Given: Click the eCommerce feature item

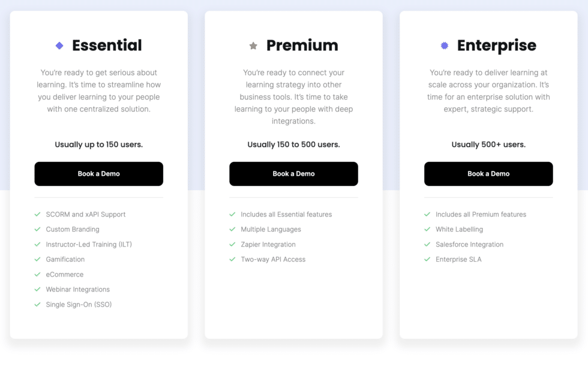Looking at the screenshot, I should pyautogui.click(x=65, y=274).
